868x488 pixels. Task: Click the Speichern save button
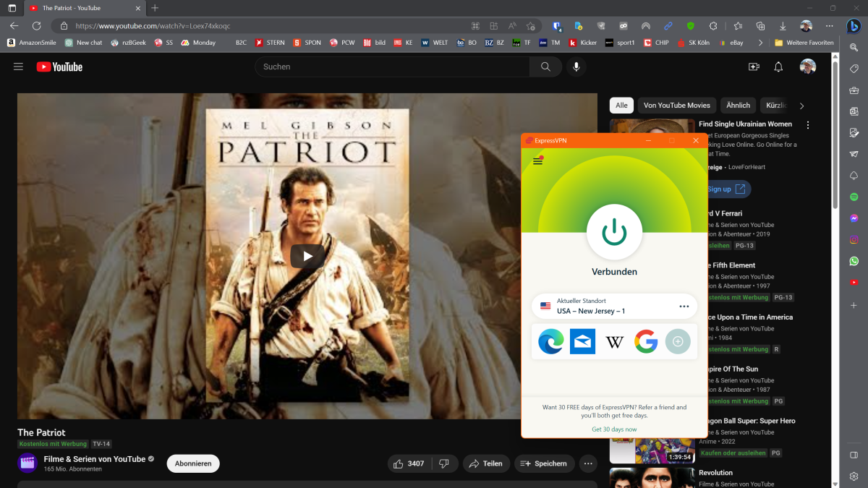coord(545,463)
